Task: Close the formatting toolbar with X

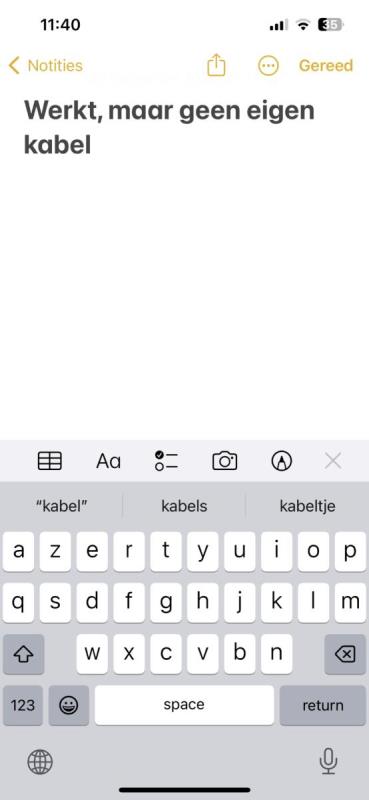Action: click(x=333, y=461)
